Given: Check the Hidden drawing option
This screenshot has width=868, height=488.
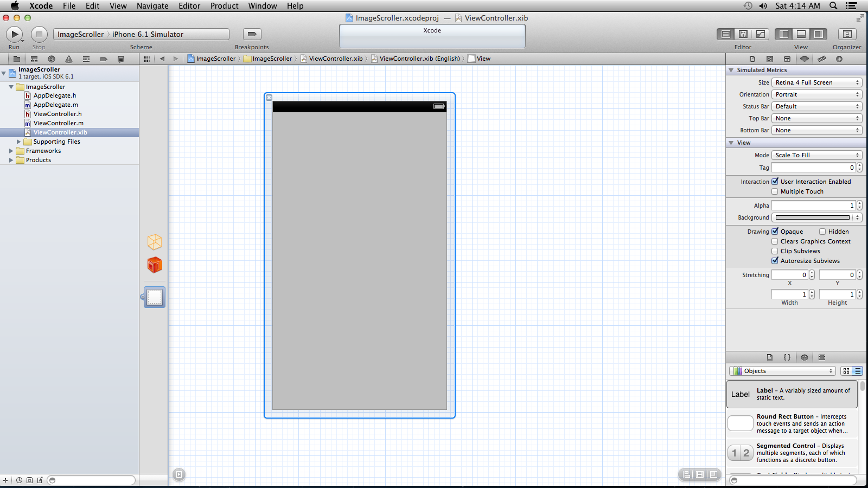Looking at the screenshot, I should [822, 232].
